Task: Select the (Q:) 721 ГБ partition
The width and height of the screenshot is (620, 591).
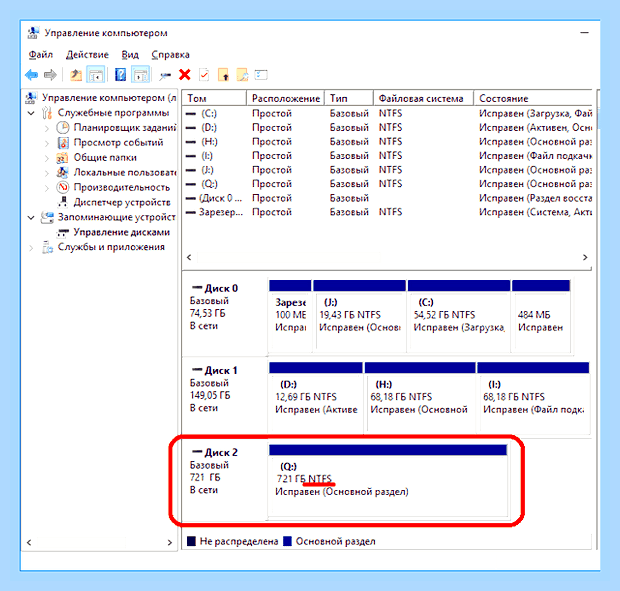Action: pyautogui.click(x=388, y=480)
